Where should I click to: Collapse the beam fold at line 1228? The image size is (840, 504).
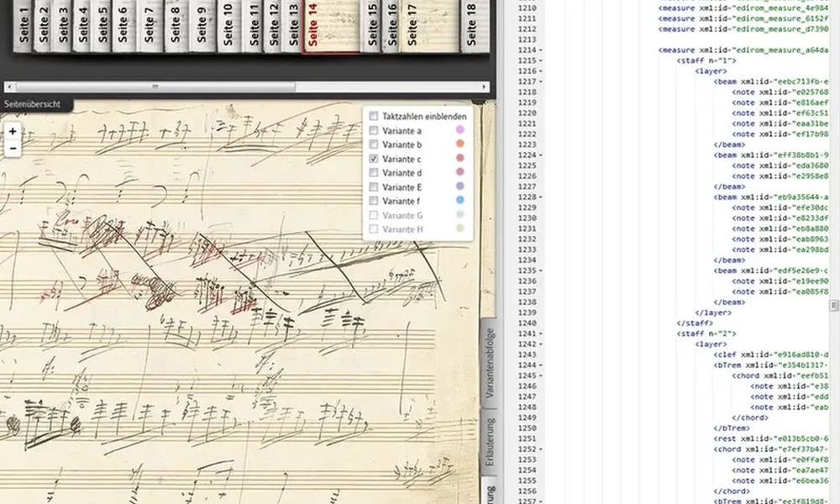[x=540, y=197]
